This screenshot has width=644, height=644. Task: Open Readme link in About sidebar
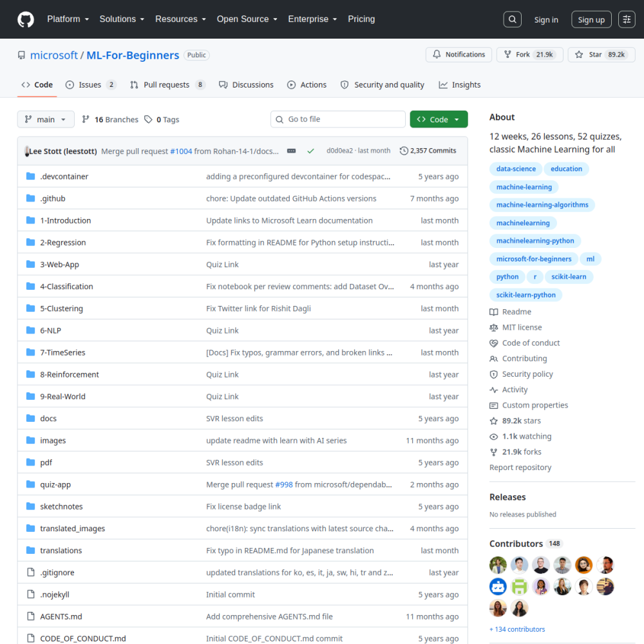point(510,312)
